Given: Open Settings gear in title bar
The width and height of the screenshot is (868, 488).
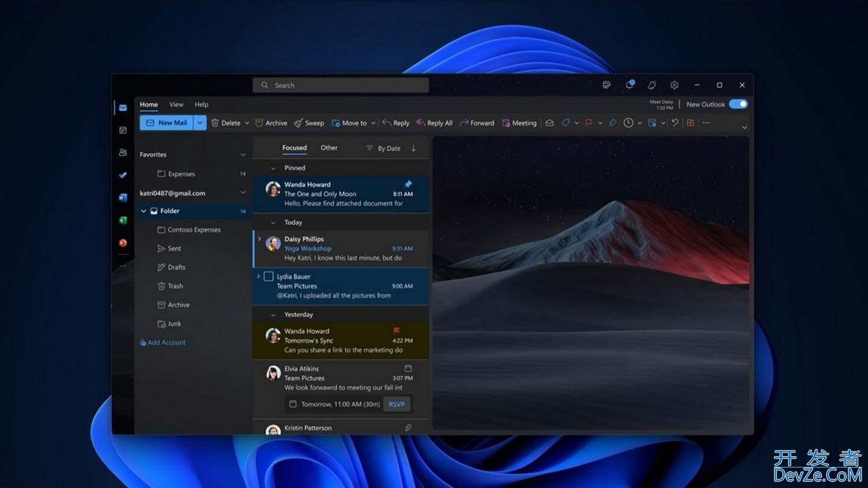Looking at the screenshot, I should (675, 86).
